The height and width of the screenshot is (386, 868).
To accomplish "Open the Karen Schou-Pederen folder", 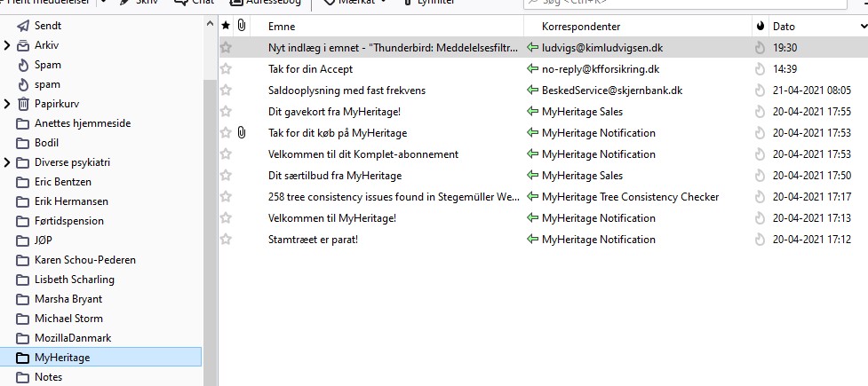I will point(84,260).
